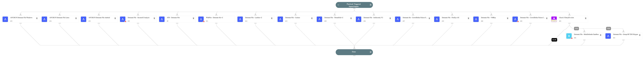
Task: Click the ELSE condition label
Action: point(554,40)
